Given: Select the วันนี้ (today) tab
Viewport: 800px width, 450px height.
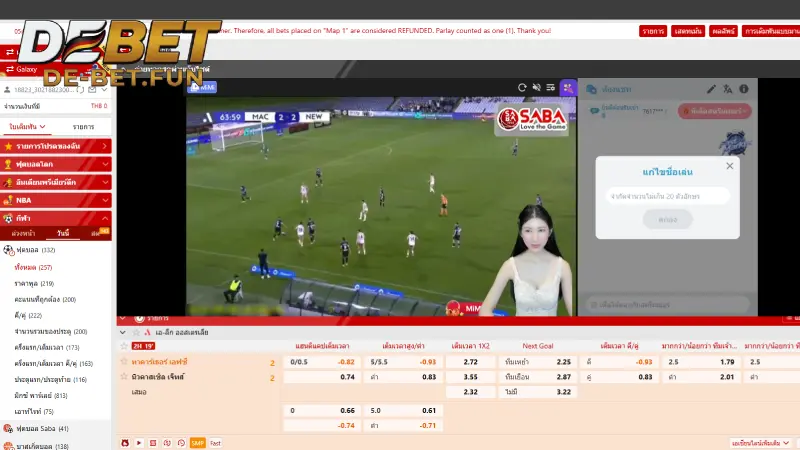Looking at the screenshot, I should click(63, 233).
